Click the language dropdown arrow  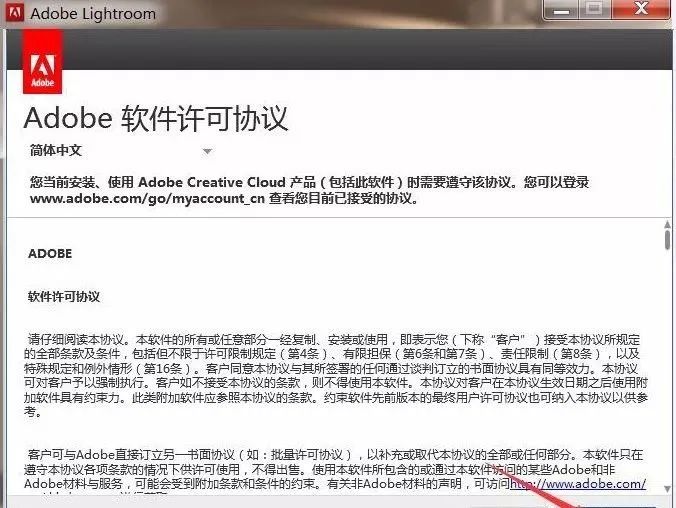click(207, 151)
